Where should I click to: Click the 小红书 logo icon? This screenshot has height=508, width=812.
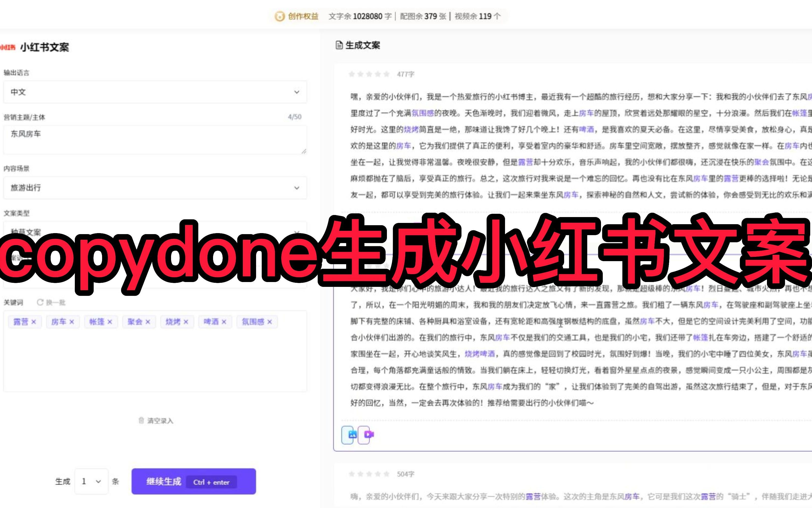tap(8, 47)
